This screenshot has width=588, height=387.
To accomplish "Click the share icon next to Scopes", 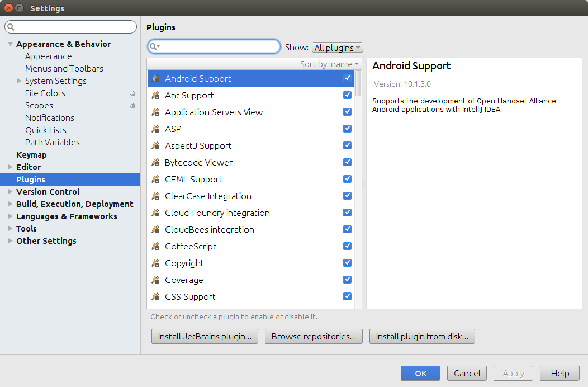I will pos(132,105).
